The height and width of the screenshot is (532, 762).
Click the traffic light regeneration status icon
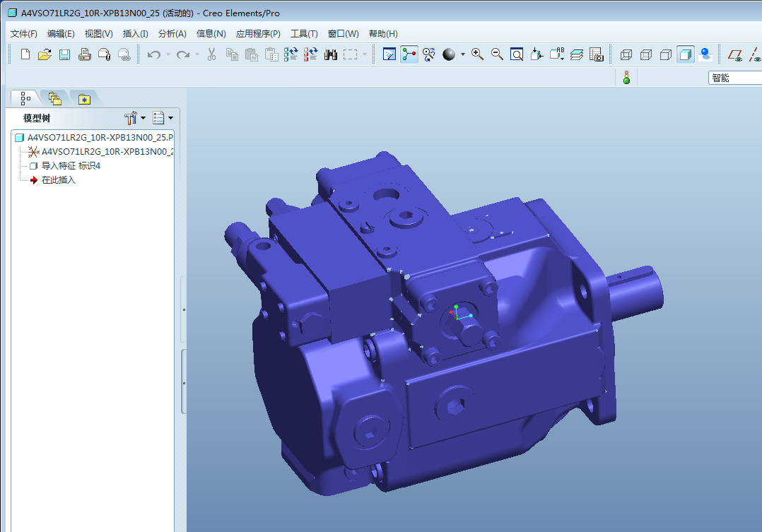click(x=626, y=77)
